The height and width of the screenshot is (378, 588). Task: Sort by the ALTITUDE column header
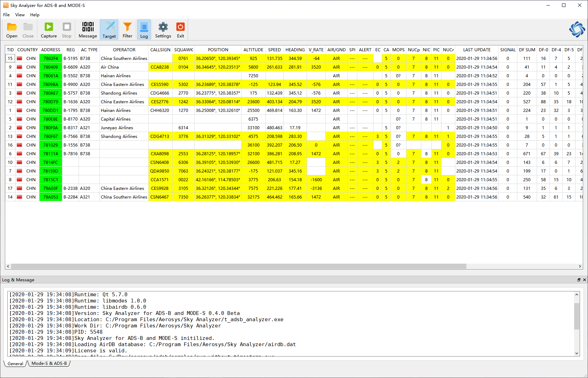253,50
